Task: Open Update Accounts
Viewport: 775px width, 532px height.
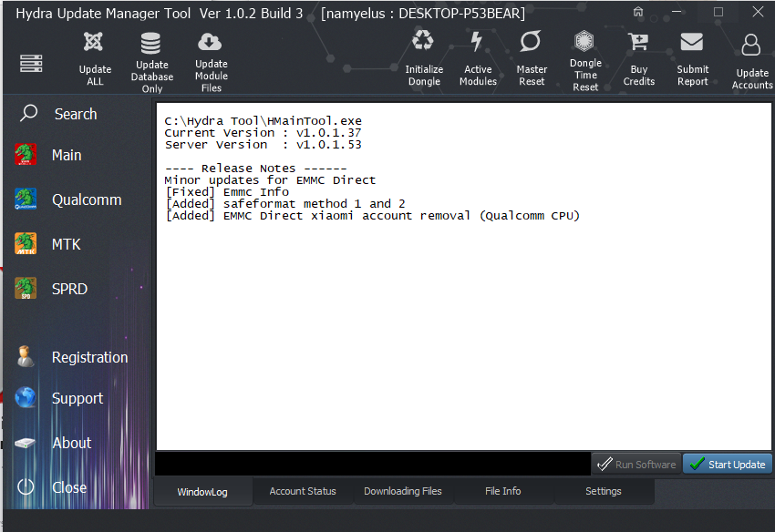Action: tap(752, 62)
